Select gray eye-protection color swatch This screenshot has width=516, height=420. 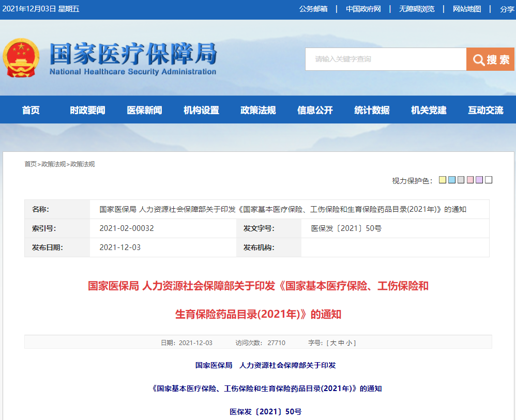pos(461,180)
